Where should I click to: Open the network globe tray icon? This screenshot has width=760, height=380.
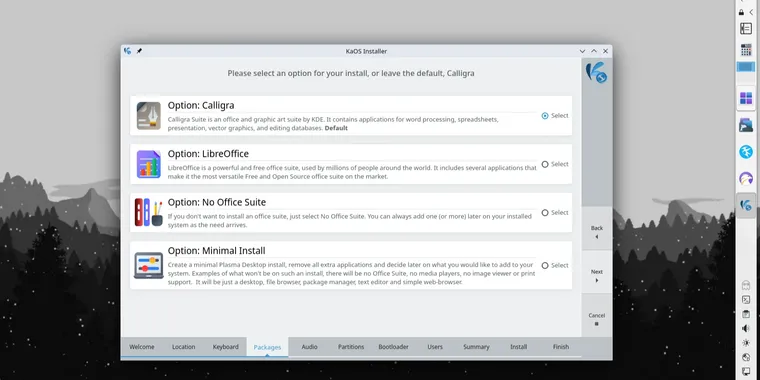click(x=746, y=357)
